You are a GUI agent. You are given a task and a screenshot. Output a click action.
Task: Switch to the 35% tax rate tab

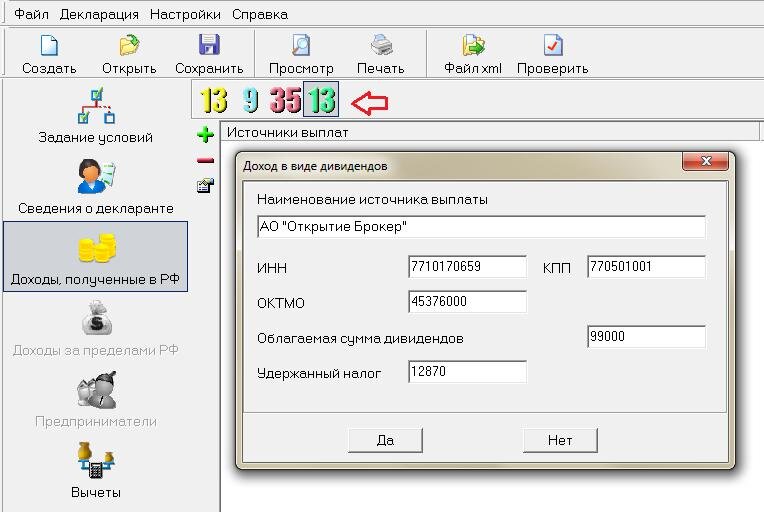286,100
